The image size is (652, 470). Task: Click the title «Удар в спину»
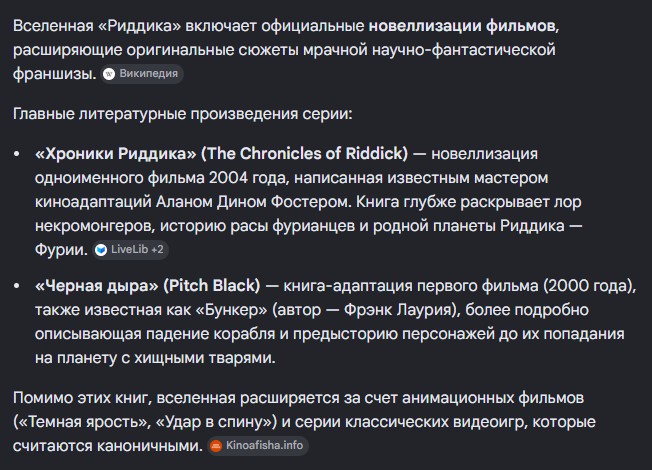click(x=214, y=422)
